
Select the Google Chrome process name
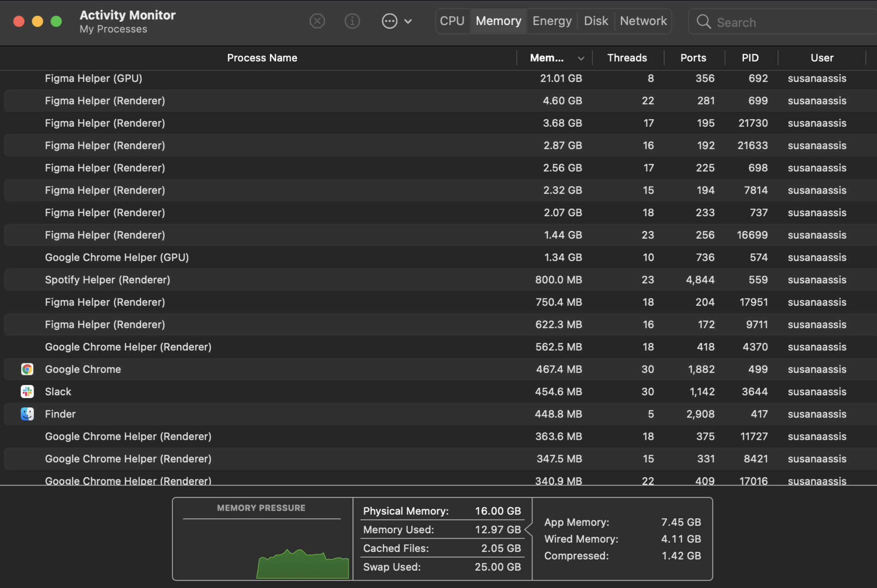[83, 369]
